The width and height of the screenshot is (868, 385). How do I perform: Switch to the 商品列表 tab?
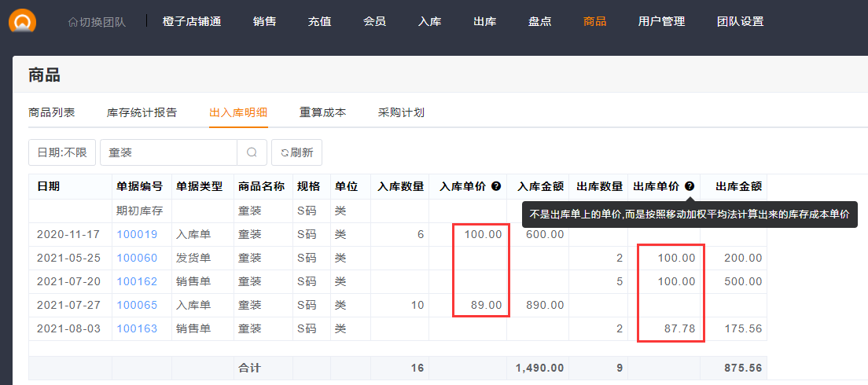click(52, 112)
